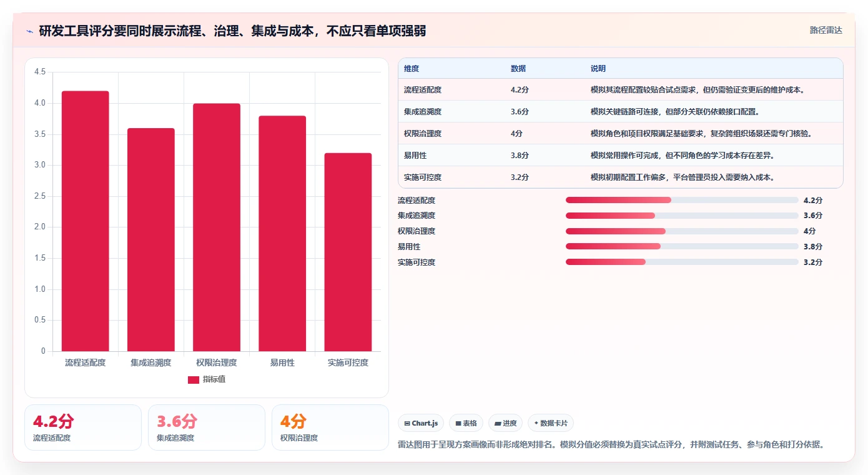This screenshot has width=868, height=475.
Task: Open the 4.2分 流程适配度 data card
Action: [83, 427]
